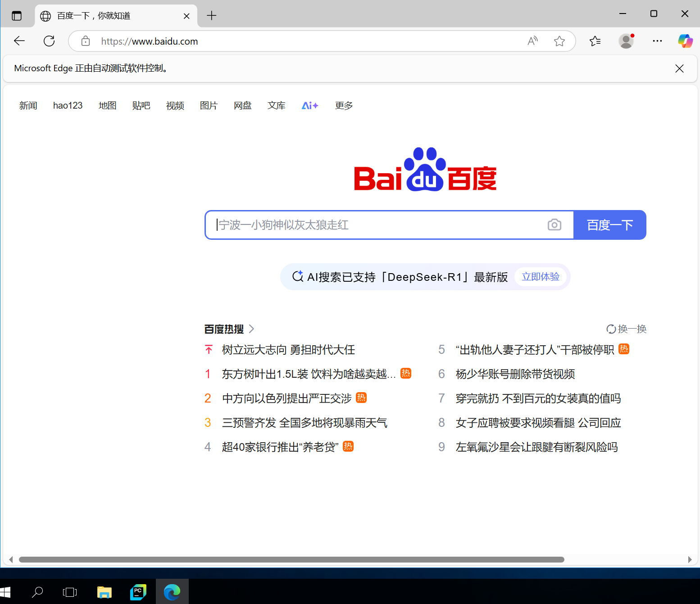Open PyCharm from taskbar

(138, 591)
